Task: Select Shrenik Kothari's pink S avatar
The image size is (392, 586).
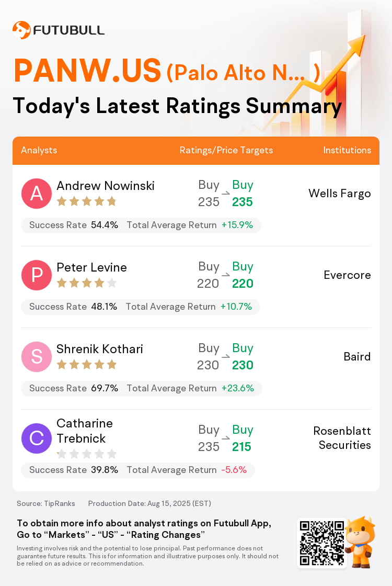Action: coord(36,356)
